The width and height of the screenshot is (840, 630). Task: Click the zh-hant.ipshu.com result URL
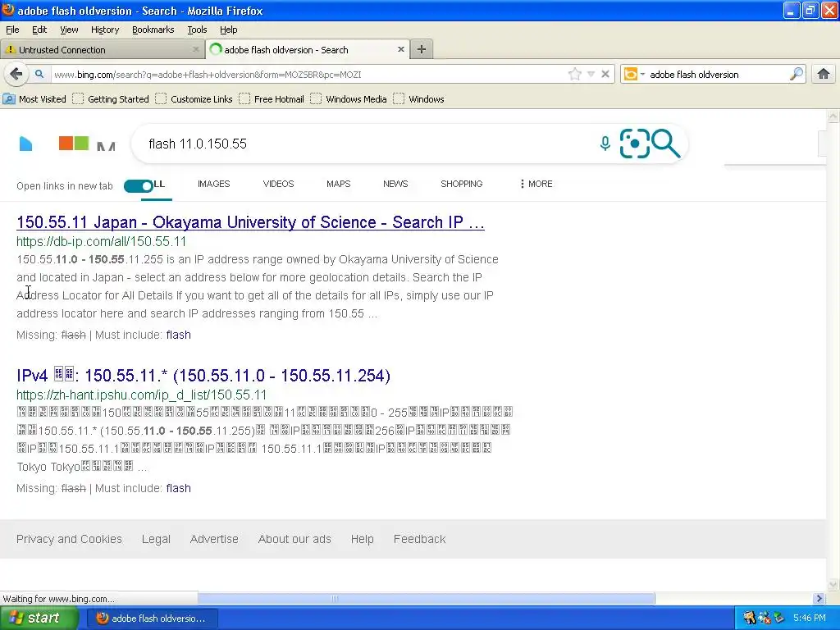pos(141,395)
